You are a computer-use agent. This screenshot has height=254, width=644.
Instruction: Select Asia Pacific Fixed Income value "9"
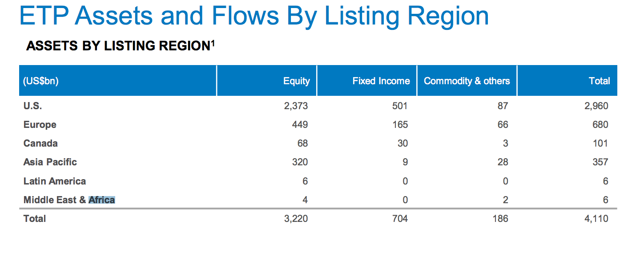405,162
